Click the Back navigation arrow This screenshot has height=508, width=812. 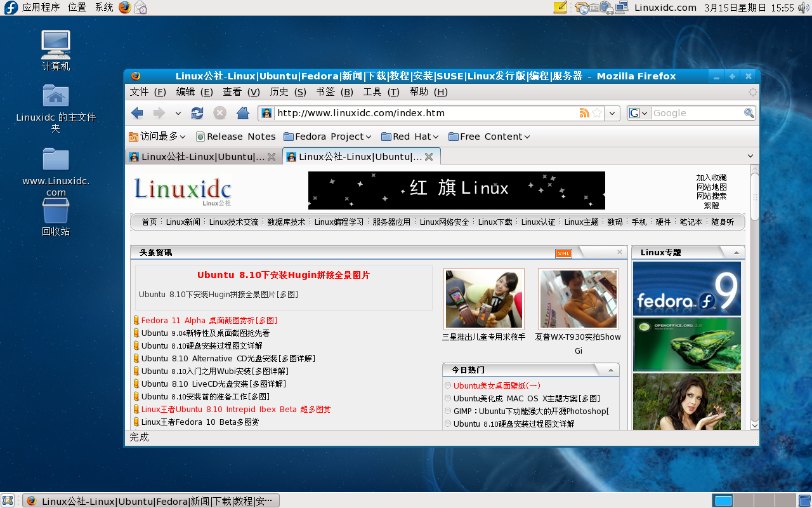coord(137,112)
